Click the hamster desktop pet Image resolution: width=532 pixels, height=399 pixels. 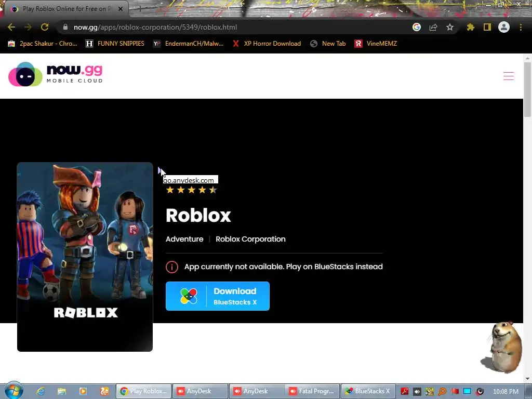pyautogui.click(x=502, y=347)
